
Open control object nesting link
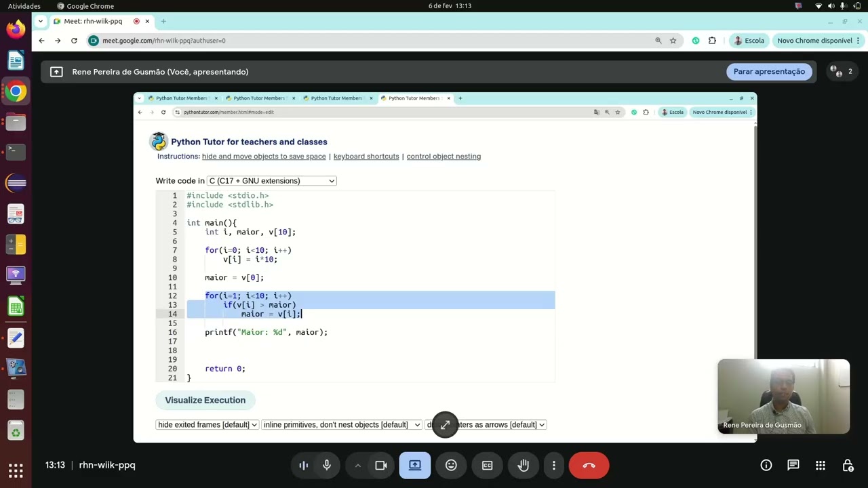pyautogui.click(x=443, y=157)
